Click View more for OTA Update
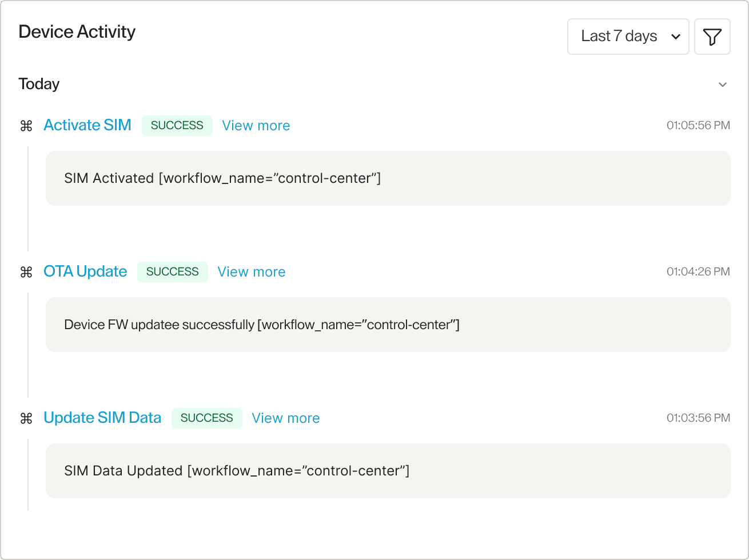 (251, 272)
